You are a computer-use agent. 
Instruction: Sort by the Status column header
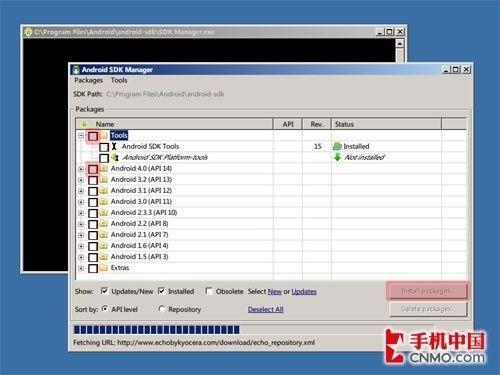[386, 124]
